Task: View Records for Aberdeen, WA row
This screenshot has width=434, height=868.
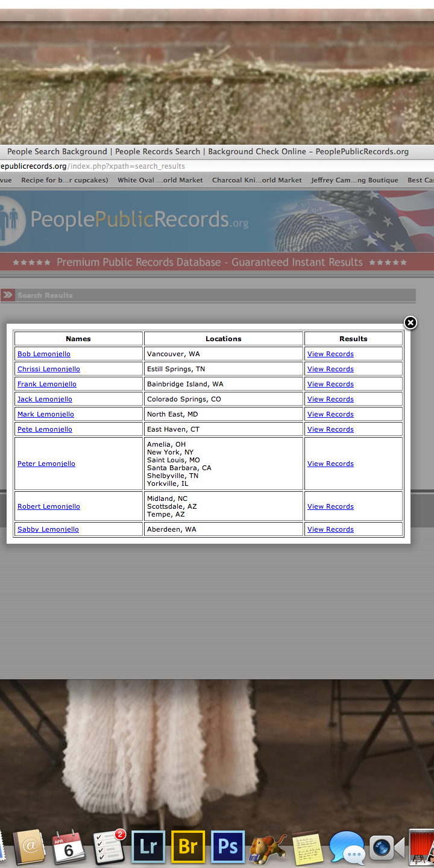Action: [330, 529]
